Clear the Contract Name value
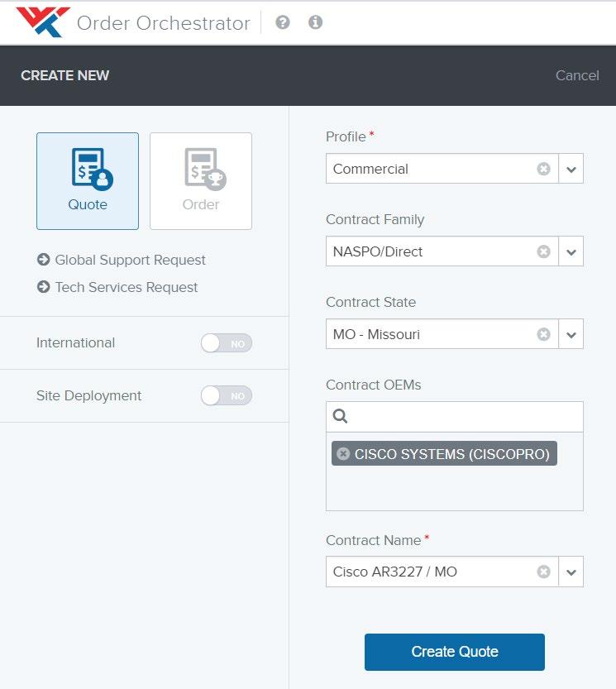616x689 pixels. (x=543, y=572)
